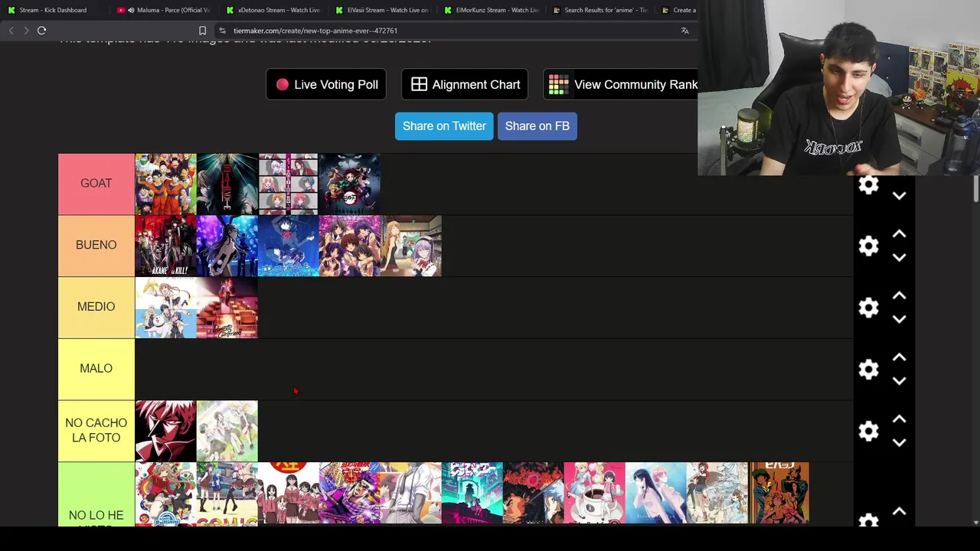980x551 pixels.
Task: Move the NO CACHO LA FOTO tier down
Action: (x=900, y=443)
